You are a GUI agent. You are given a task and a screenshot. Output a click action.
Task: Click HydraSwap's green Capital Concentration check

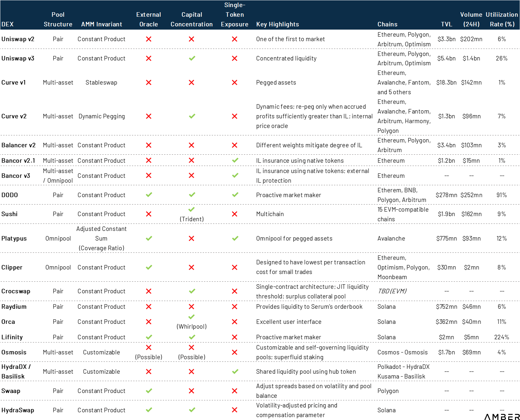[192, 410]
